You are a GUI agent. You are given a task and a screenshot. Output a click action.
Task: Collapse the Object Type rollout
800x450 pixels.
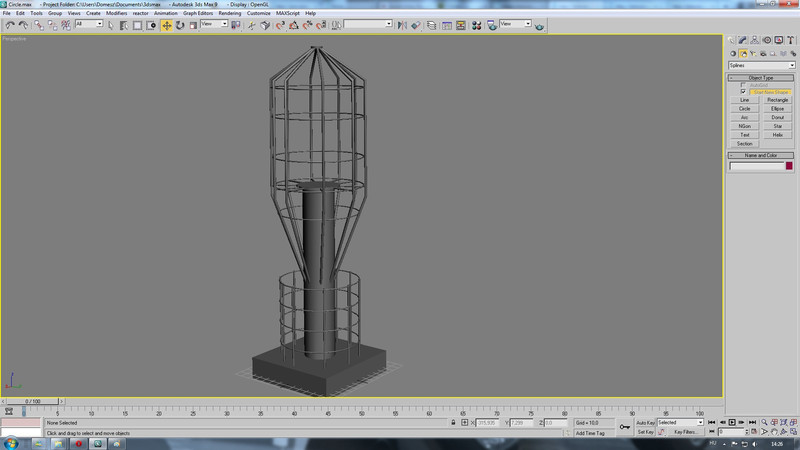click(761, 77)
